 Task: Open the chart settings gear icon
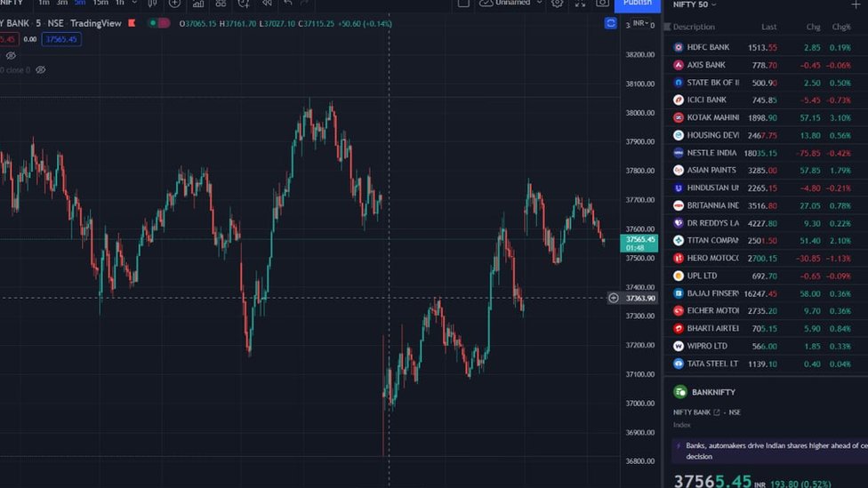(557, 4)
